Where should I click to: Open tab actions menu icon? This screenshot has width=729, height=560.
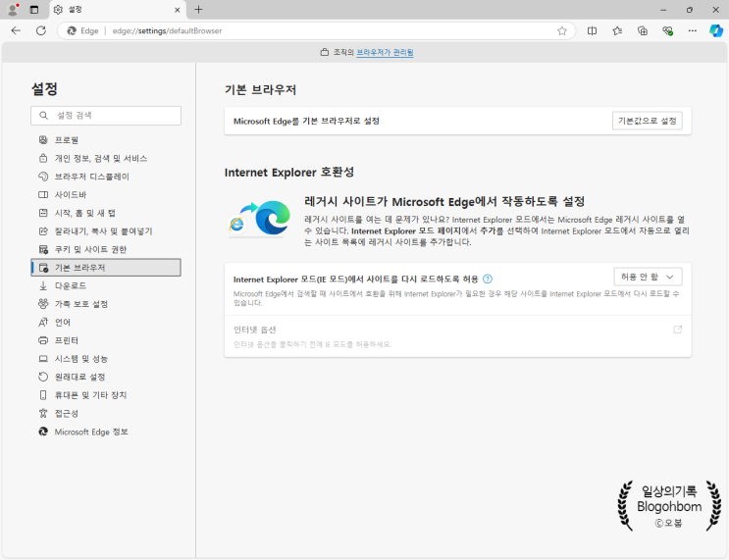(34, 9)
